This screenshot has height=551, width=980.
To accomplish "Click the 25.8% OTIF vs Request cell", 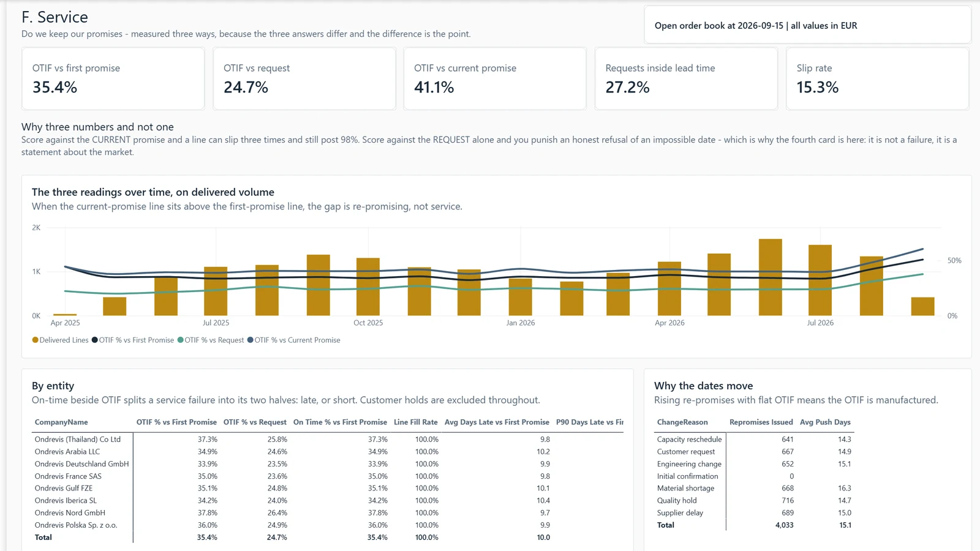I will 277,440.
